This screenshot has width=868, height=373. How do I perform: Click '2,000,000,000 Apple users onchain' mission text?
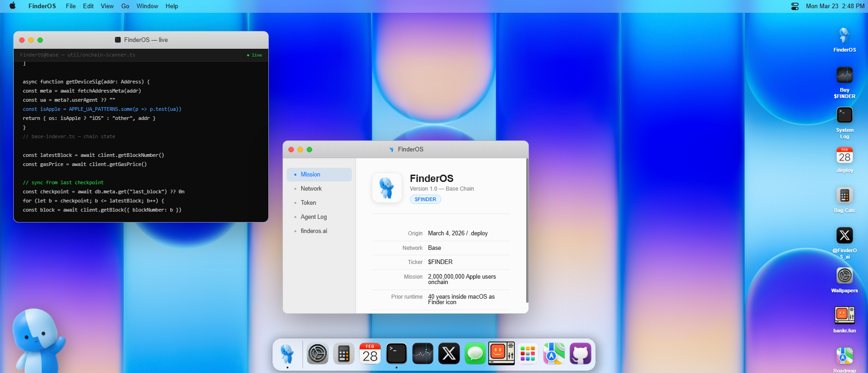pyautogui.click(x=462, y=280)
